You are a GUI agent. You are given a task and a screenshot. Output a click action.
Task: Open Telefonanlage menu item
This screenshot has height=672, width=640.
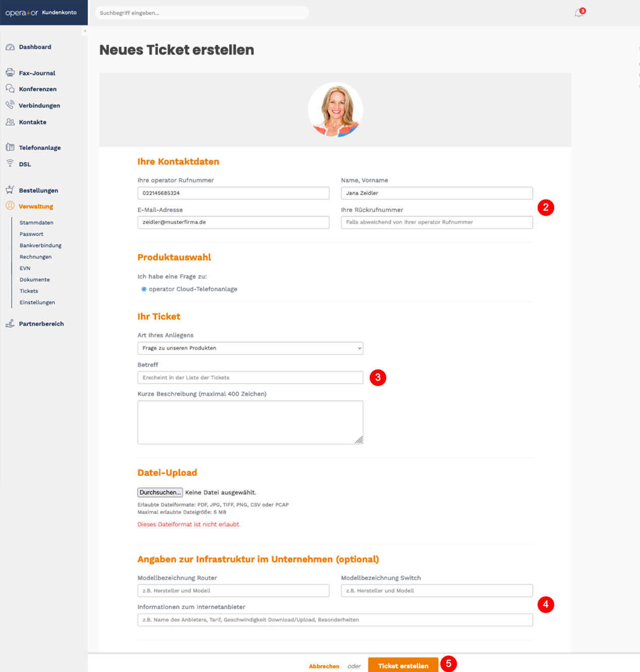coord(40,148)
